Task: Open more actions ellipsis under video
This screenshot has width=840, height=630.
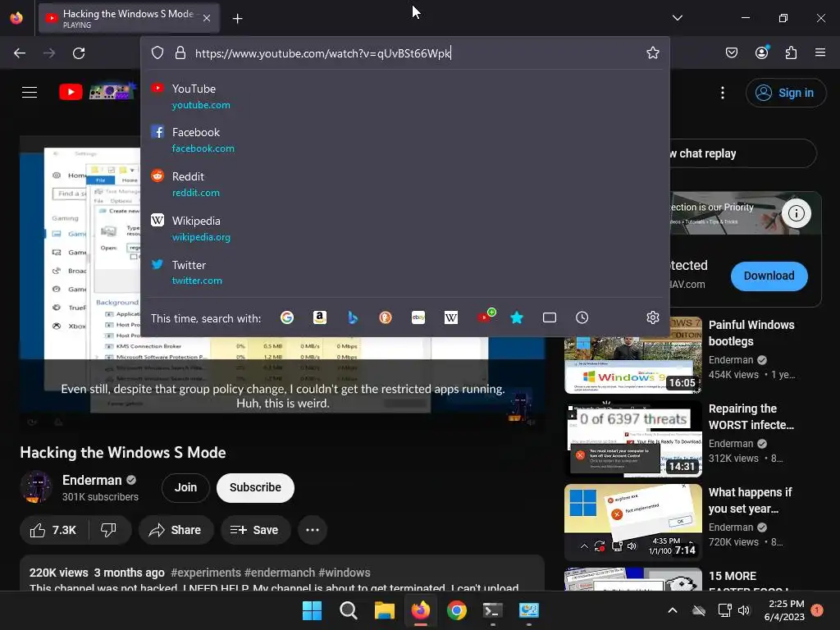Action: (x=313, y=530)
